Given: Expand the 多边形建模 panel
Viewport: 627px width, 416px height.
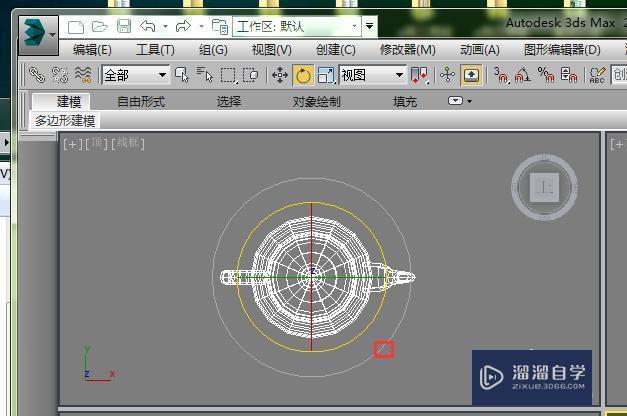Looking at the screenshot, I should pos(65,120).
